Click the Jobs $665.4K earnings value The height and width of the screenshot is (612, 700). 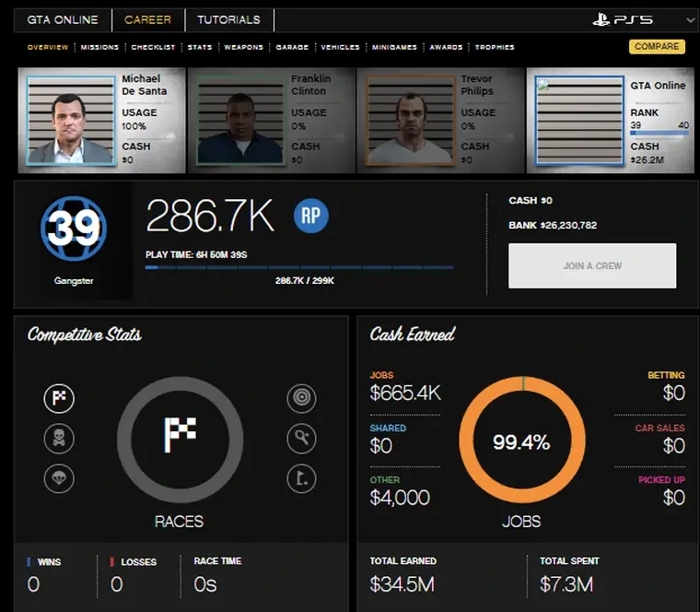(405, 394)
